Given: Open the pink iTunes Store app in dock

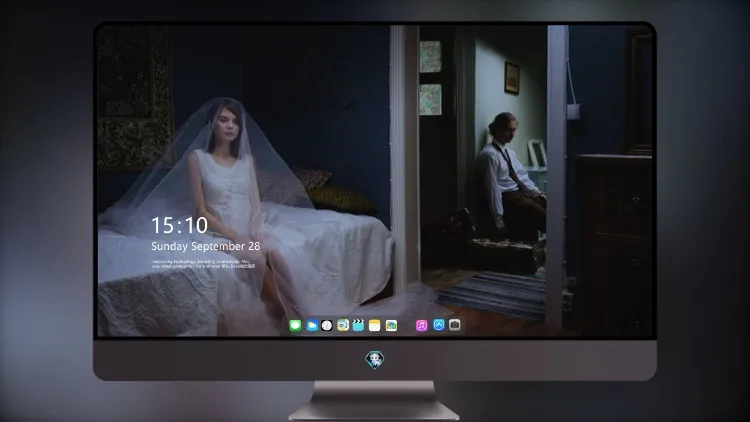Looking at the screenshot, I should [x=422, y=326].
